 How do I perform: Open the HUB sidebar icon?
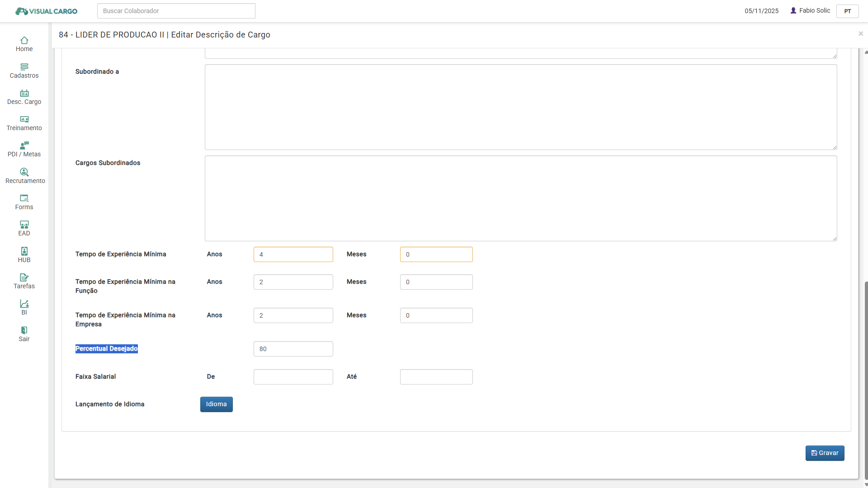pyautogui.click(x=24, y=251)
